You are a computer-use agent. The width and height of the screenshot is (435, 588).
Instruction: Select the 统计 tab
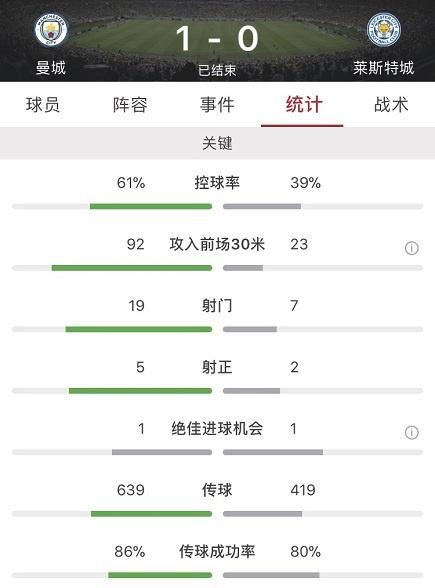coord(304,105)
